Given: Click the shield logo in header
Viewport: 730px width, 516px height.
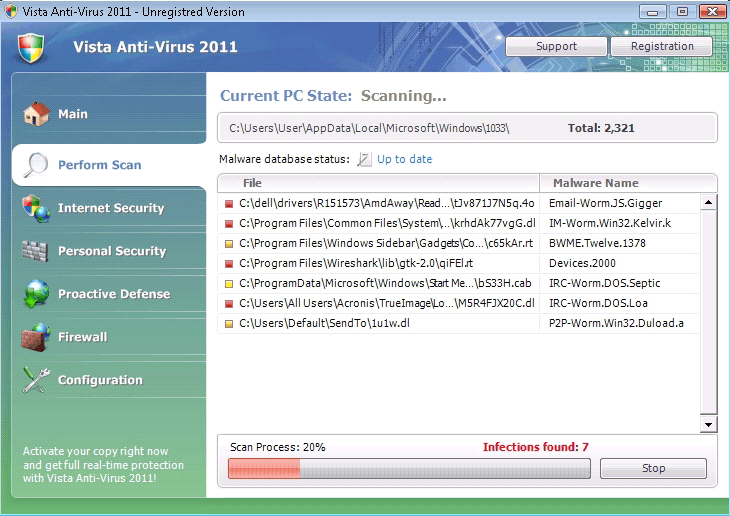Looking at the screenshot, I should click(x=32, y=47).
